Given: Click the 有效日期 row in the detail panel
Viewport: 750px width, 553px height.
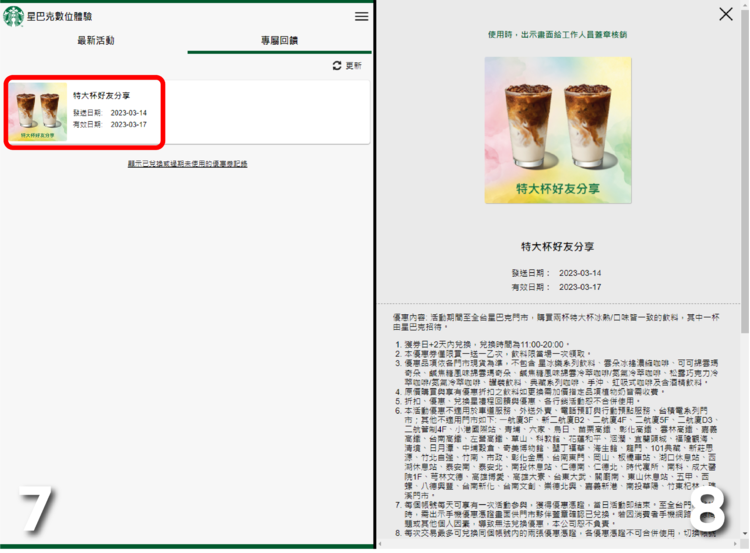Looking at the screenshot, I should coord(558,286).
